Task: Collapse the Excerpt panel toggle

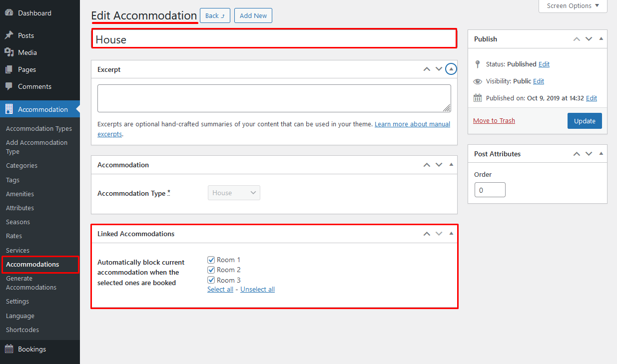Action: pos(451,69)
